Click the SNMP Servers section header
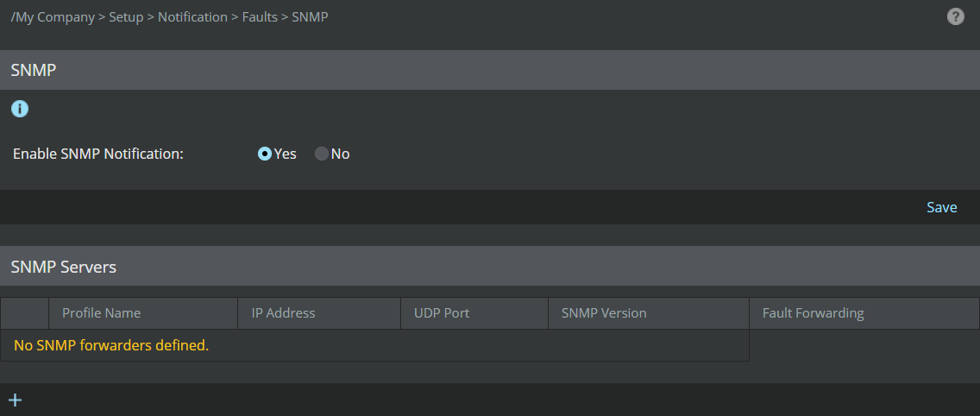 pyautogui.click(x=490, y=267)
